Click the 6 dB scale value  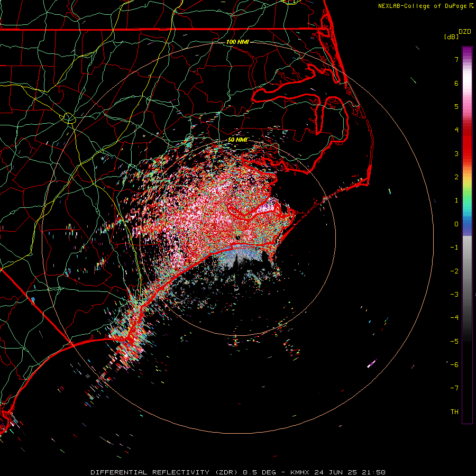pyautogui.click(x=456, y=83)
